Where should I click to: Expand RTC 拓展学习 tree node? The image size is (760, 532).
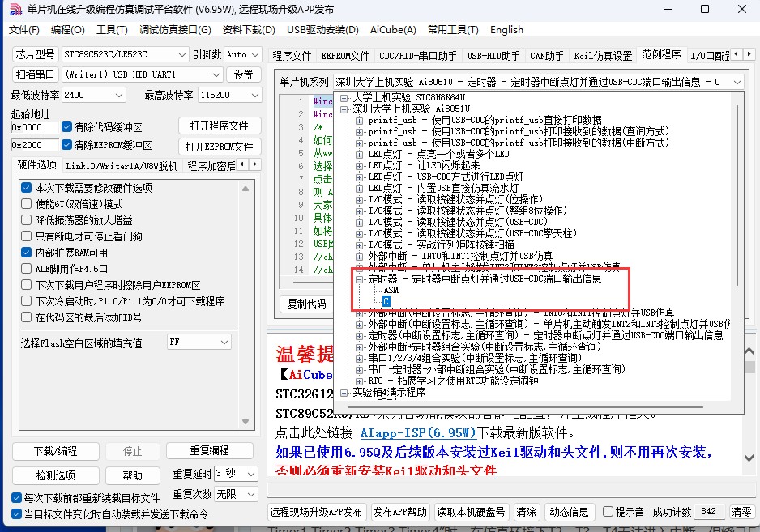[359, 381]
